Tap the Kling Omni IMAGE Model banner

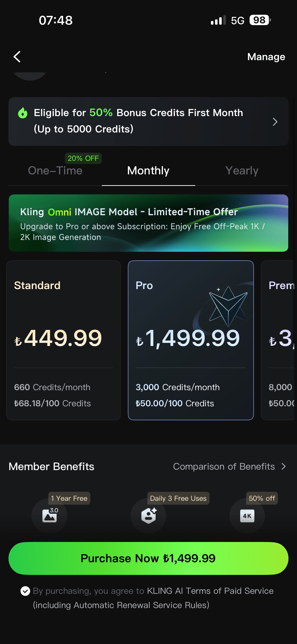148,223
